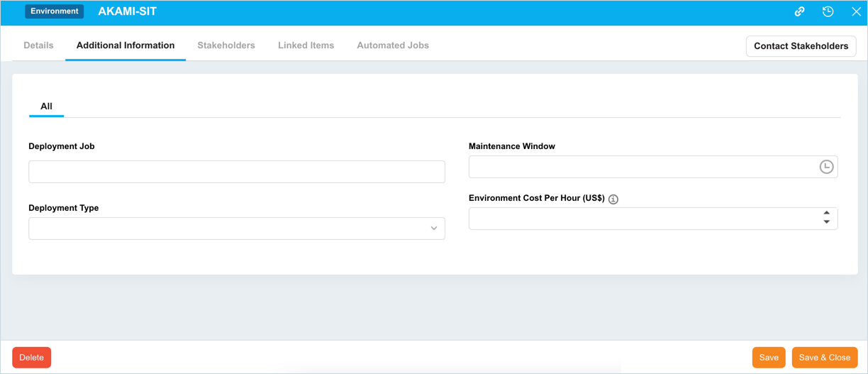Click the Contact Stakeholders button
Screen dimensions: 868x374
pyautogui.click(x=801, y=46)
